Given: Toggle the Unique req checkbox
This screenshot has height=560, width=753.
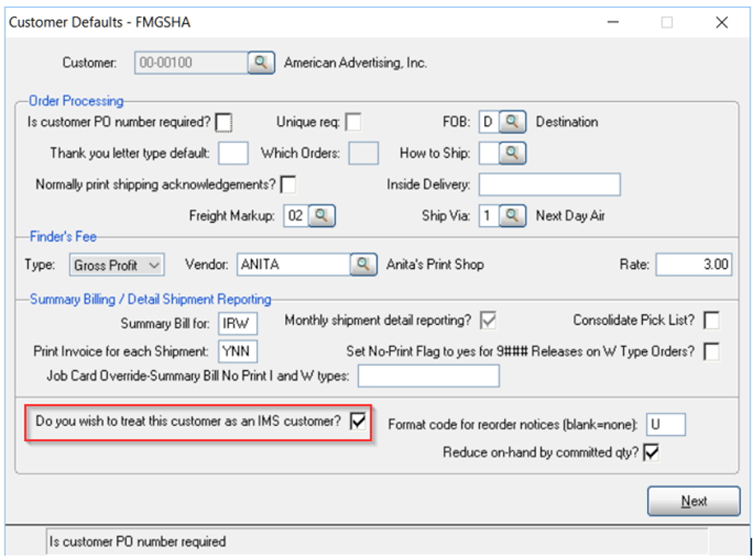Looking at the screenshot, I should click(353, 122).
